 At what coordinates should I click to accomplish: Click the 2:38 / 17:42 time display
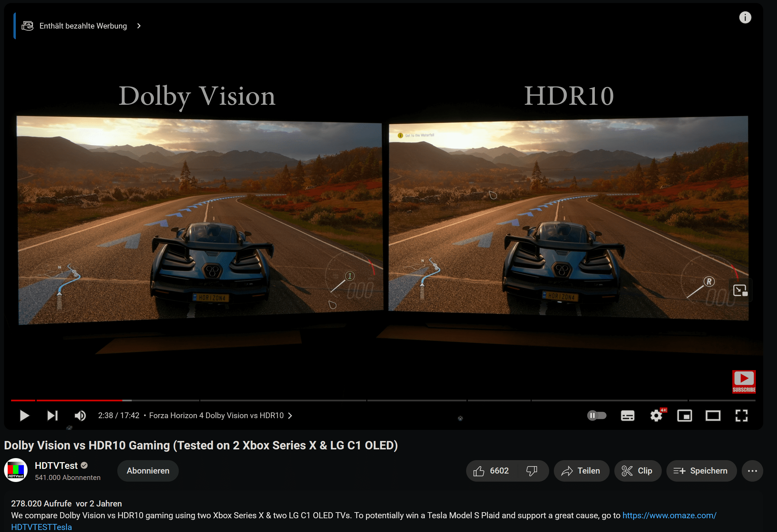pyautogui.click(x=119, y=415)
